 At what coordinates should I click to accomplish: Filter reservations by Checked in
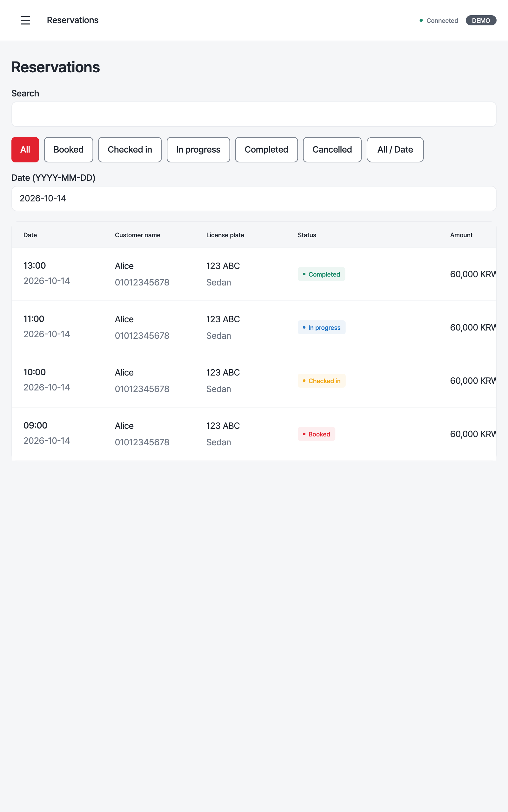[130, 150]
